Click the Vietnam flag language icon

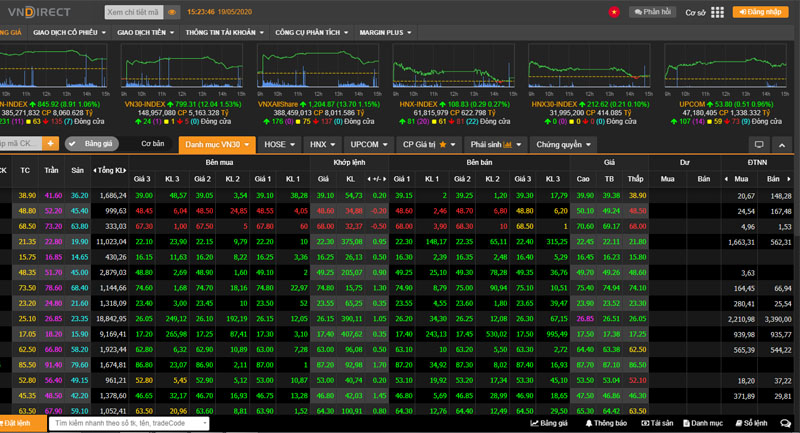614,12
